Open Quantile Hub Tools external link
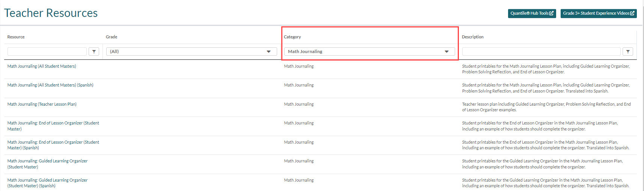This screenshot has width=644, height=191. coord(532,13)
